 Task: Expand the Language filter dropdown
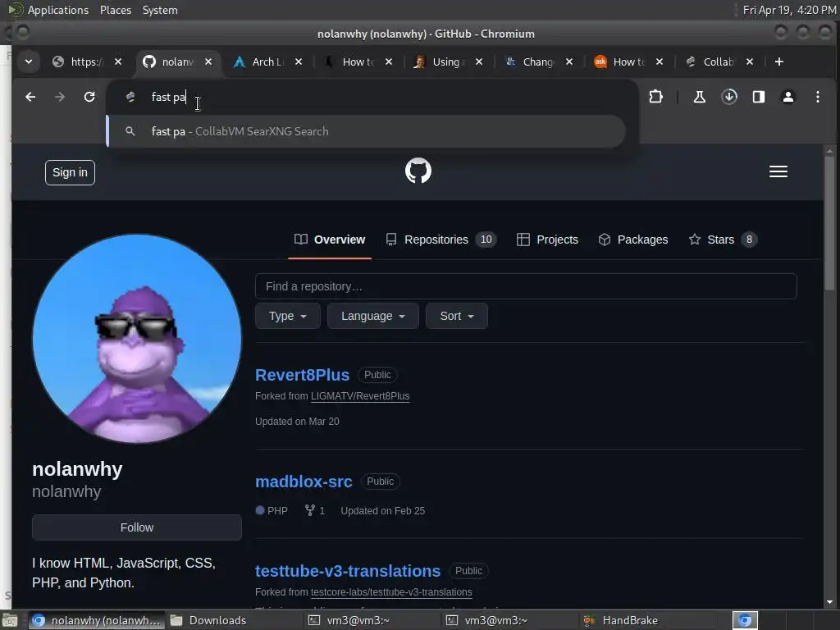373,316
